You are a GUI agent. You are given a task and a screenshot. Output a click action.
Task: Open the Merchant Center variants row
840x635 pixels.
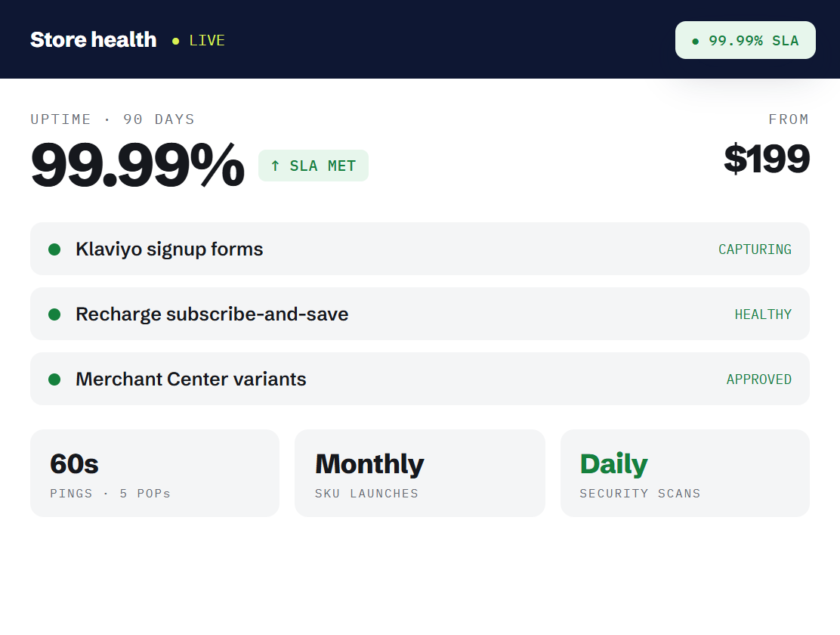pyautogui.click(x=419, y=379)
